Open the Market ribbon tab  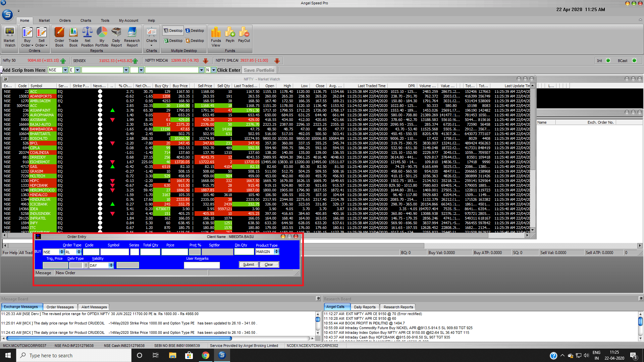(44, 20)
